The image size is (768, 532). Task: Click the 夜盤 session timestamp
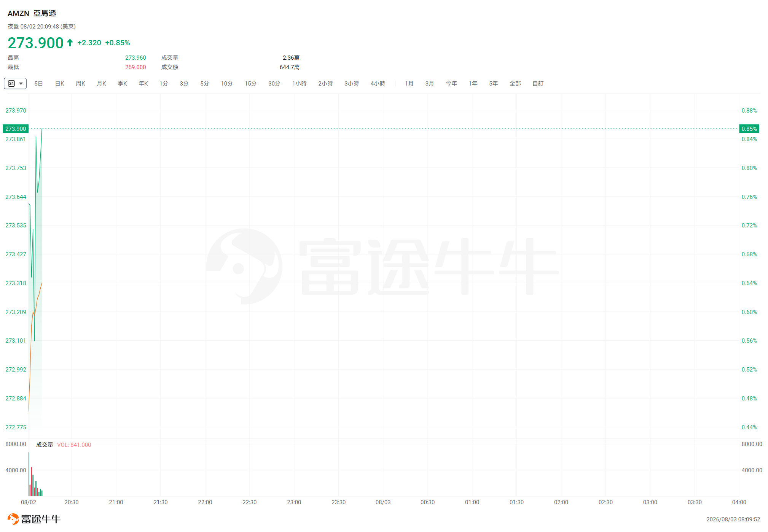coord(42,27)
